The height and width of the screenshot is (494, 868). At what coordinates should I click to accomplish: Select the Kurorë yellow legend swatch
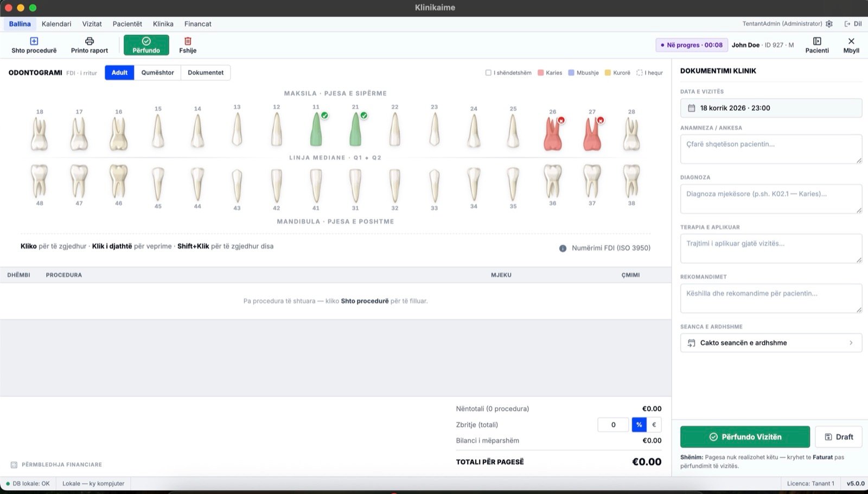coord(608,73)
